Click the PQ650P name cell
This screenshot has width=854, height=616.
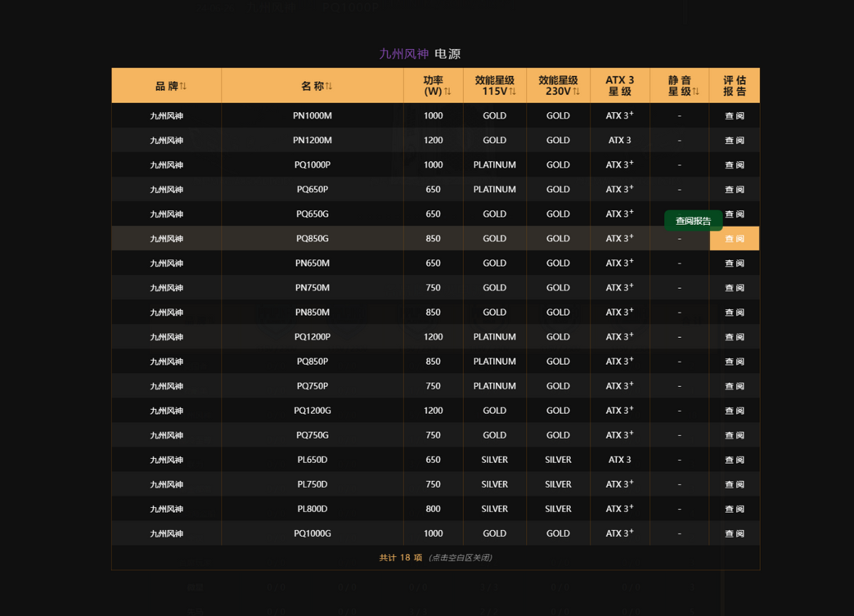point(312,189)
